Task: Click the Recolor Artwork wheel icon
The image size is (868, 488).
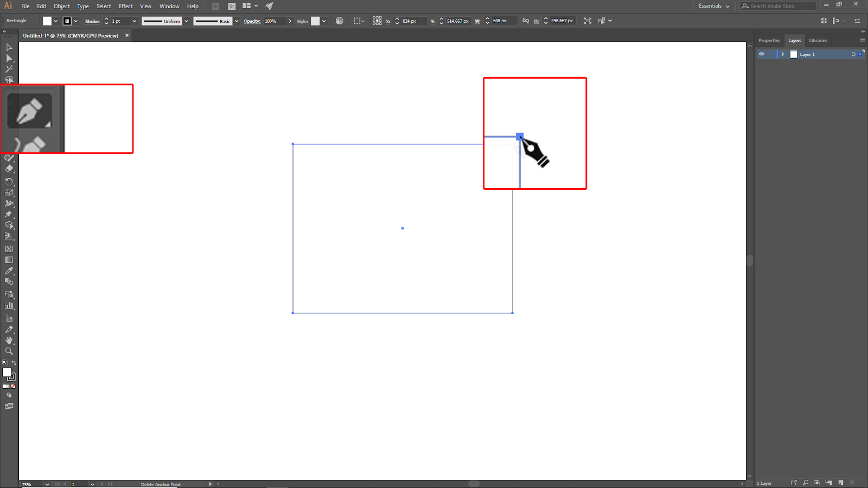Action: coord(340,21)
